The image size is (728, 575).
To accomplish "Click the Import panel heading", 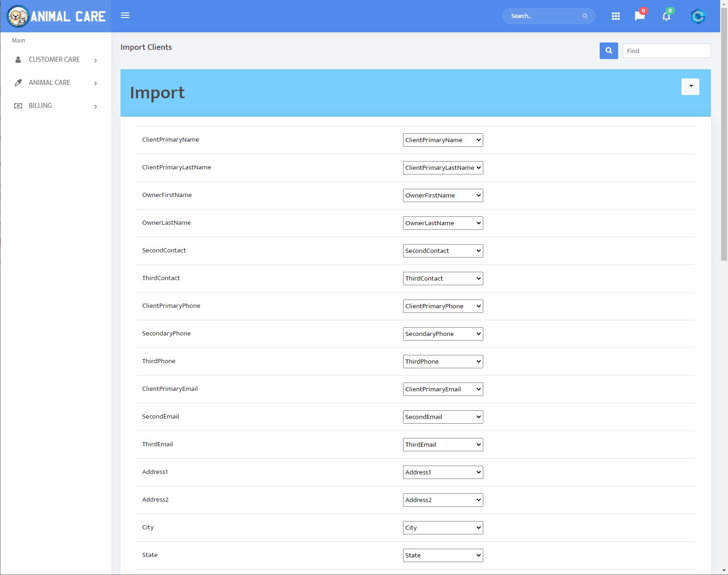I will (157, 93).
